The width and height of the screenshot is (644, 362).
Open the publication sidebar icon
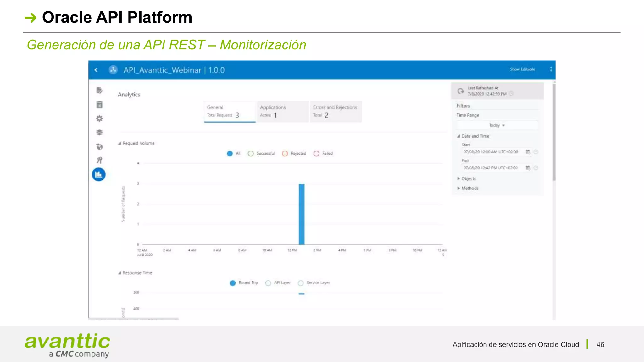point(99,147)
